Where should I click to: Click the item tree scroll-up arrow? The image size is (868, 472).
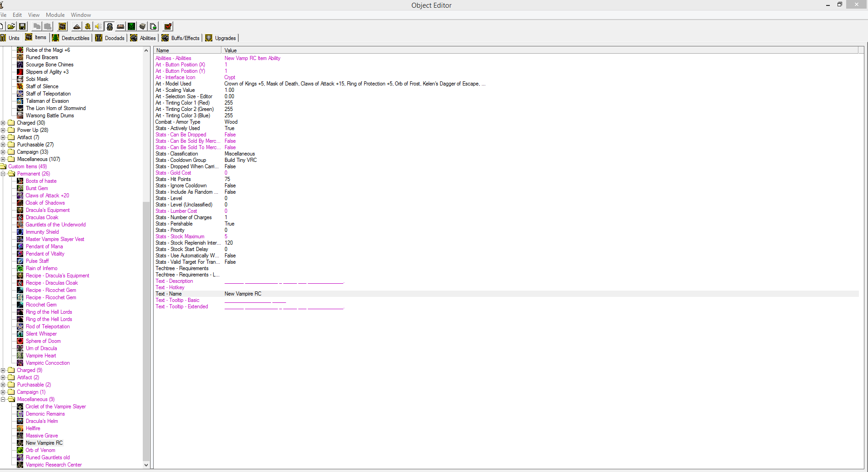(146, 50)
